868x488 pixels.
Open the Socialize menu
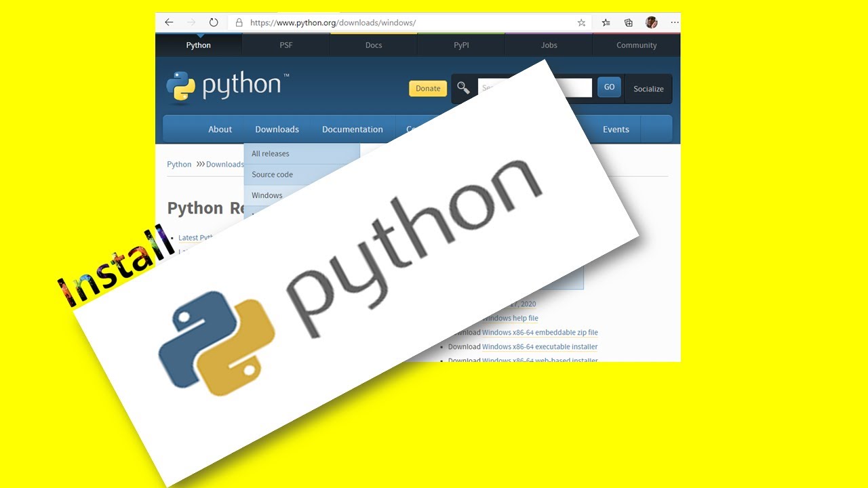(x=648, y=89)
